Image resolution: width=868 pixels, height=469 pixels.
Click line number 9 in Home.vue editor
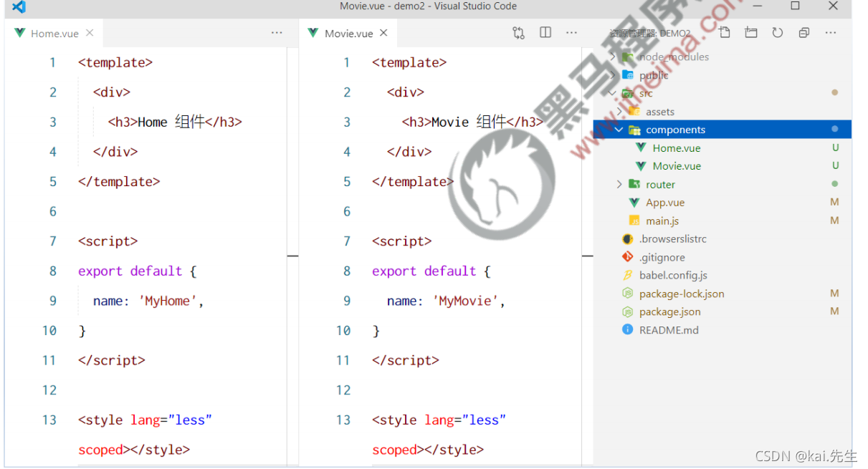tap(52, 301)
